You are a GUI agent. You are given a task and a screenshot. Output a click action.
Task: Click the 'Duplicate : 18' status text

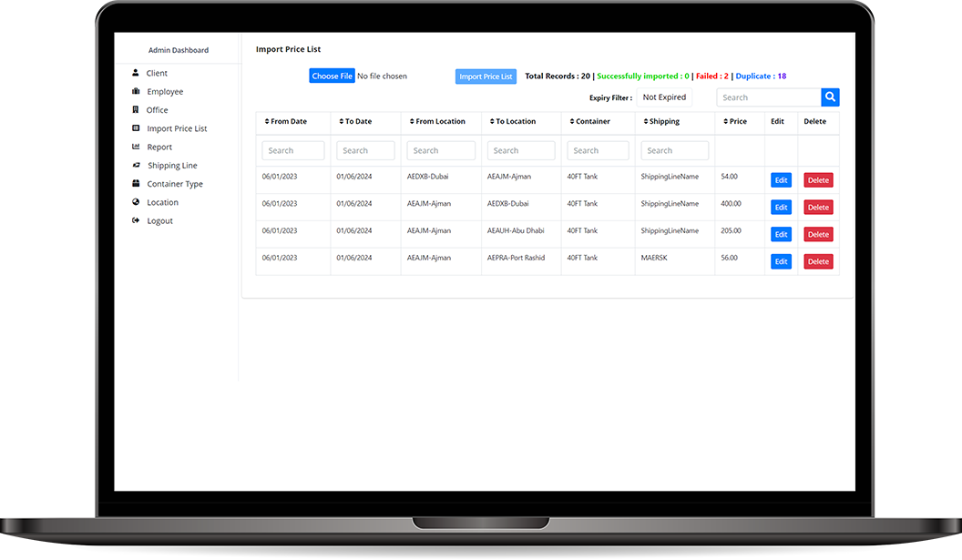coord(761,76)
